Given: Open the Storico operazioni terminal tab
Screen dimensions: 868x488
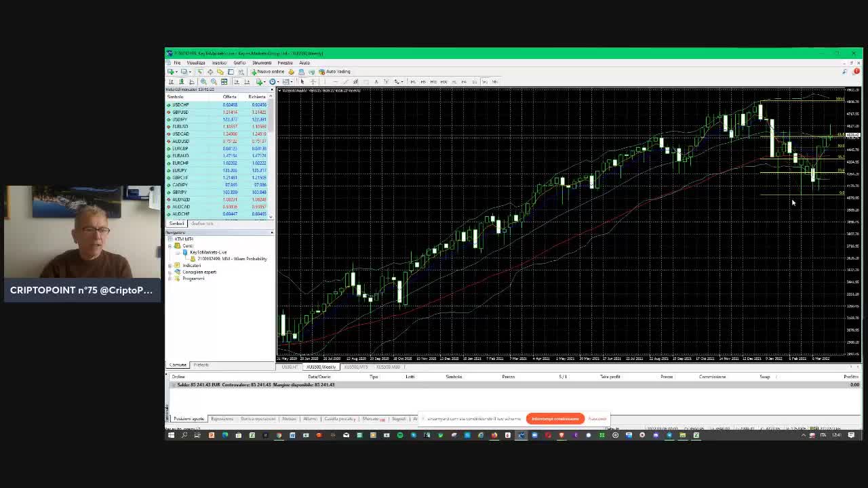Looking at the screenshot, I should click(x=258, y=419).
